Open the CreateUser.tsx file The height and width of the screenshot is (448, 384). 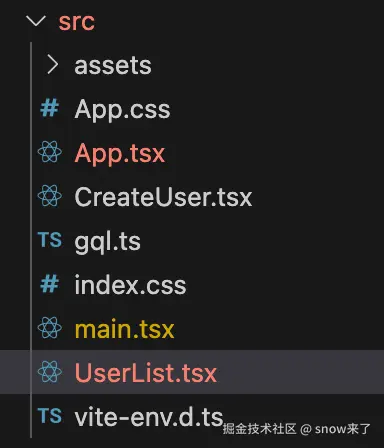click(x=163, y=197)
